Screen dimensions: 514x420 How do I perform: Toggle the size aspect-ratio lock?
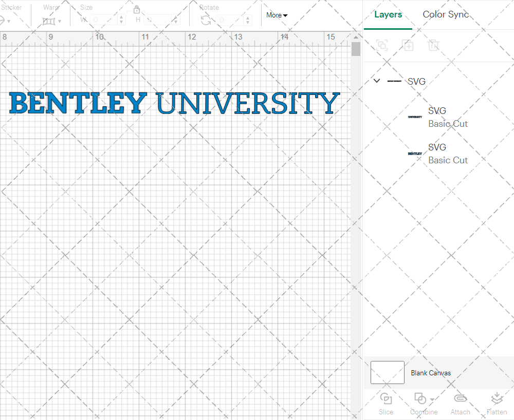tap(137, 9)
